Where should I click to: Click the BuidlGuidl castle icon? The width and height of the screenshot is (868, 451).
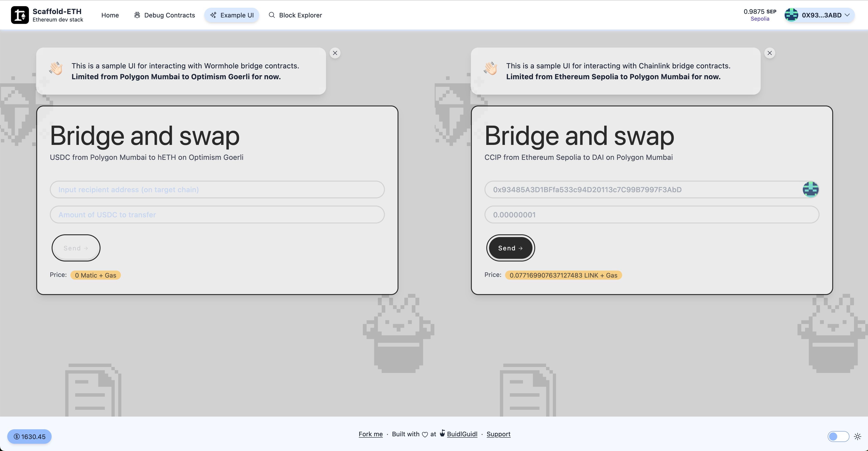pos(442,433)
